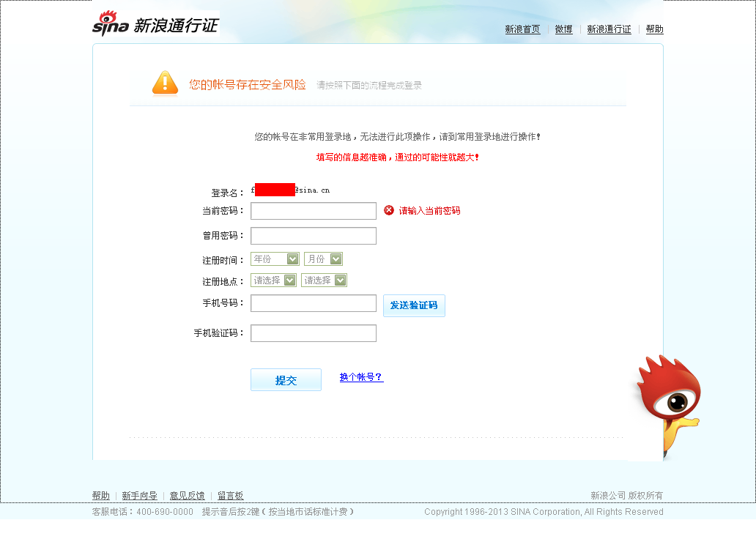Click the Copyright 1996-2013 SINA Corporation text
Image resolution: width=756 pixels, height=550 pixels.
click(x=544, y=512)
